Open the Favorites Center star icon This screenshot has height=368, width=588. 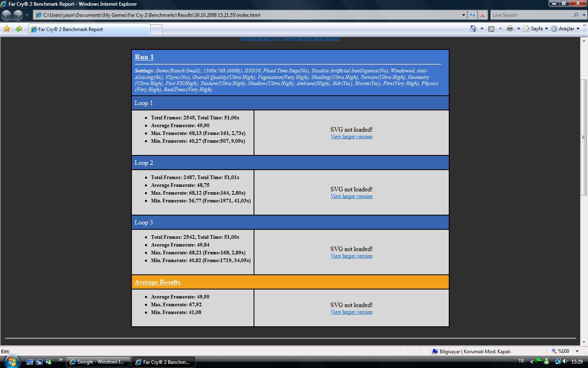(7, 29)
